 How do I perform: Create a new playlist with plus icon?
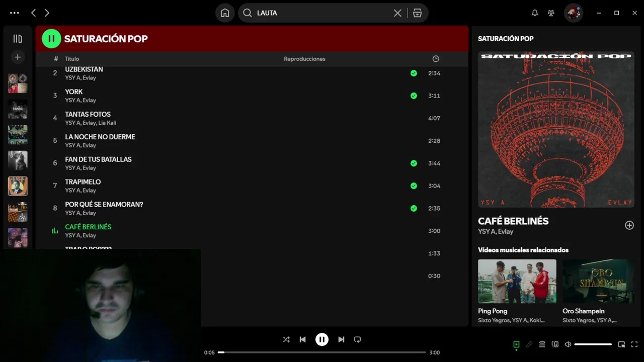point(18,57)
